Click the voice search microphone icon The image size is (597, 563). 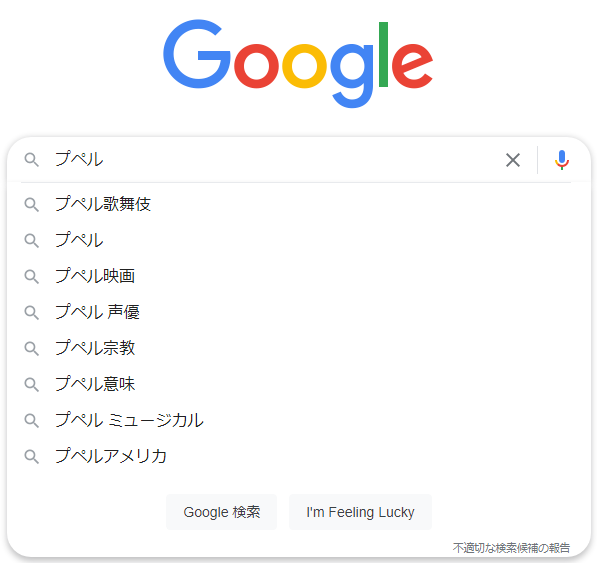pos(562,160)
